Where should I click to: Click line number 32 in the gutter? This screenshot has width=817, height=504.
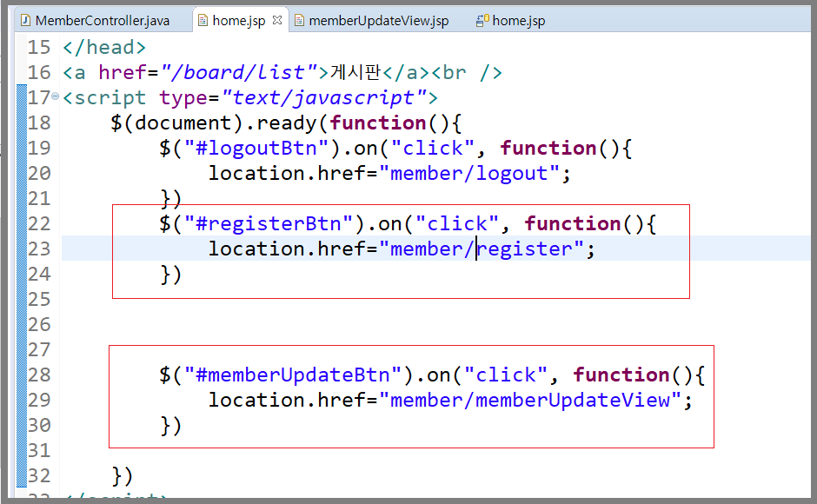pos(39,476)
